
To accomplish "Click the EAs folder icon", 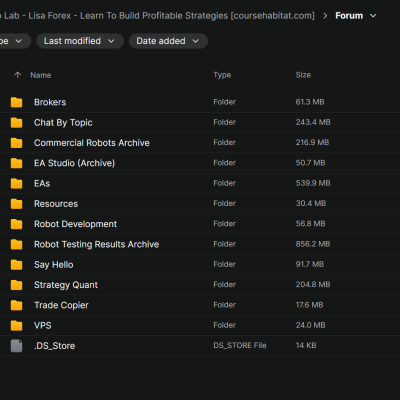I will [16, 184].
